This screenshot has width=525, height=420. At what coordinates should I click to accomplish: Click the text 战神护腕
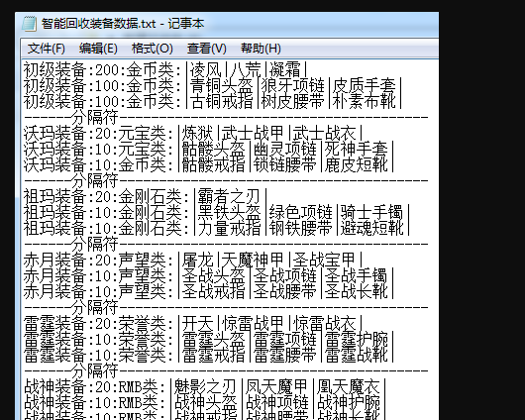point(349,402)
